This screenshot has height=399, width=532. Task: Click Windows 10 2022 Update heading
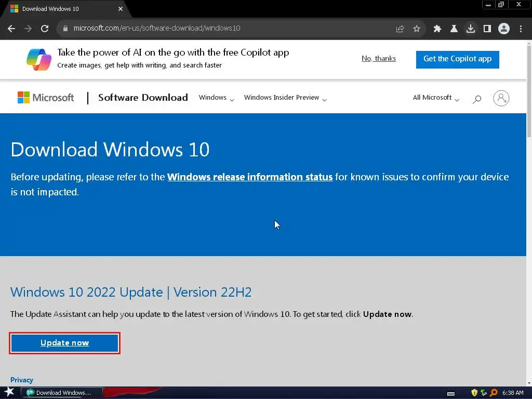pos(131,292)
